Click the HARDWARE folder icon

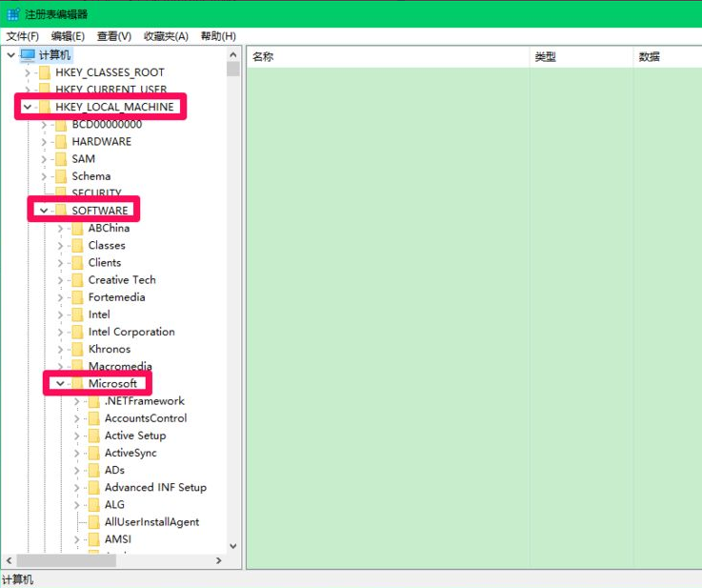click(x=61, y=142)
